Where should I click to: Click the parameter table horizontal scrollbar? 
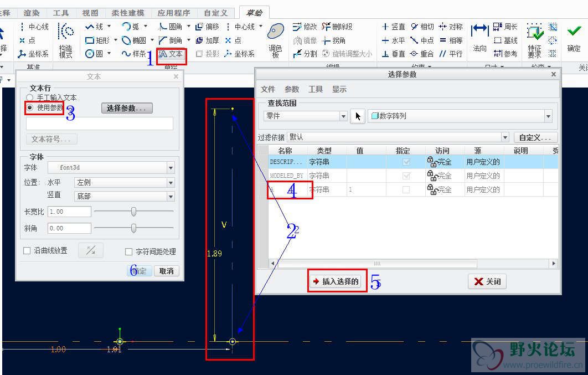click(378, 263)
